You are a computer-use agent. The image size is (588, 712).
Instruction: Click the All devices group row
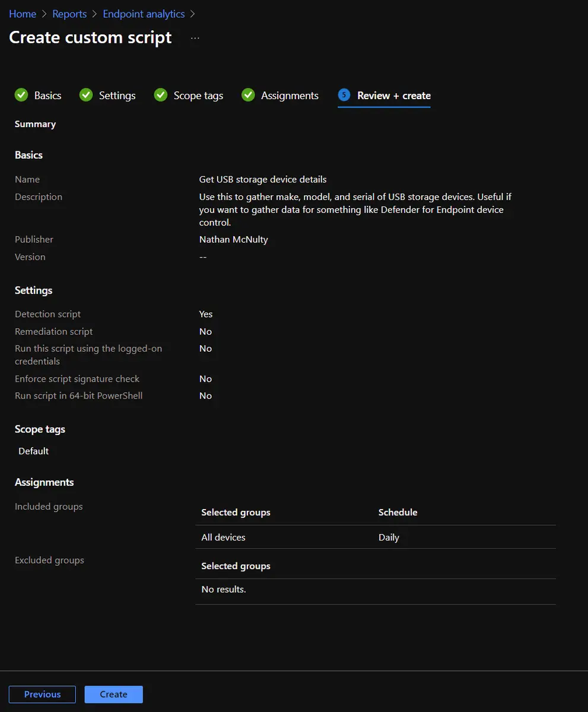[224, 538]
